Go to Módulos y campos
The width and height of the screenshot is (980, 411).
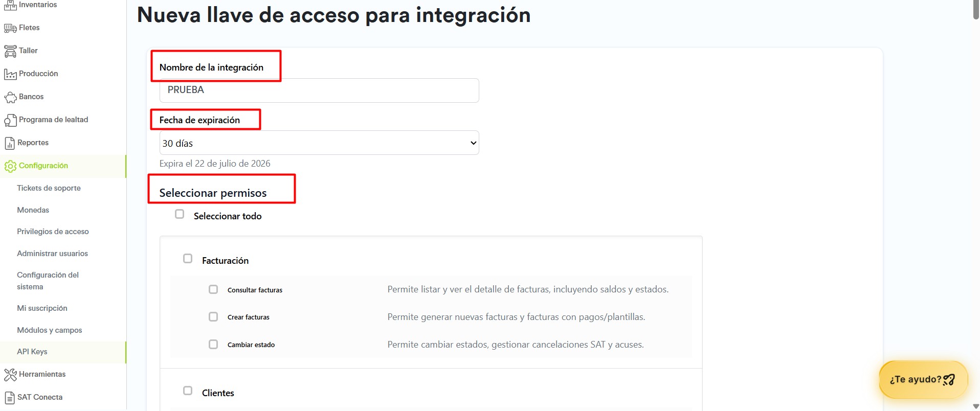(49, 330)
